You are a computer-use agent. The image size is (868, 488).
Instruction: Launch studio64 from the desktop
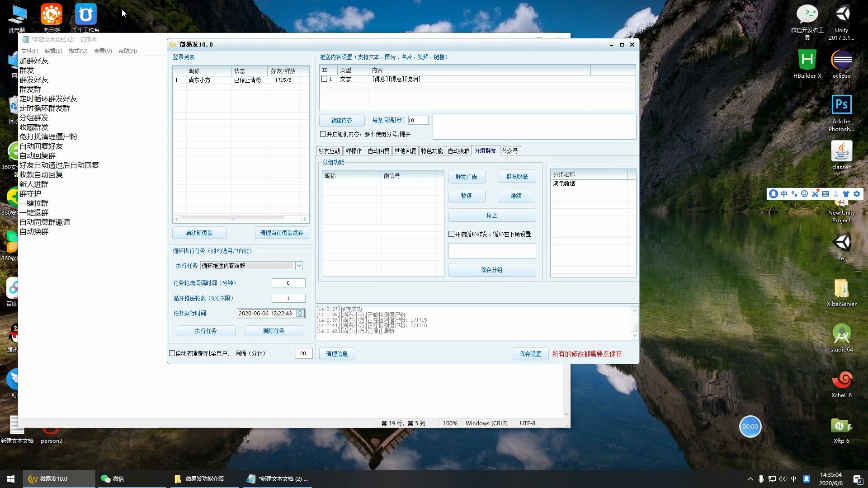841,338
